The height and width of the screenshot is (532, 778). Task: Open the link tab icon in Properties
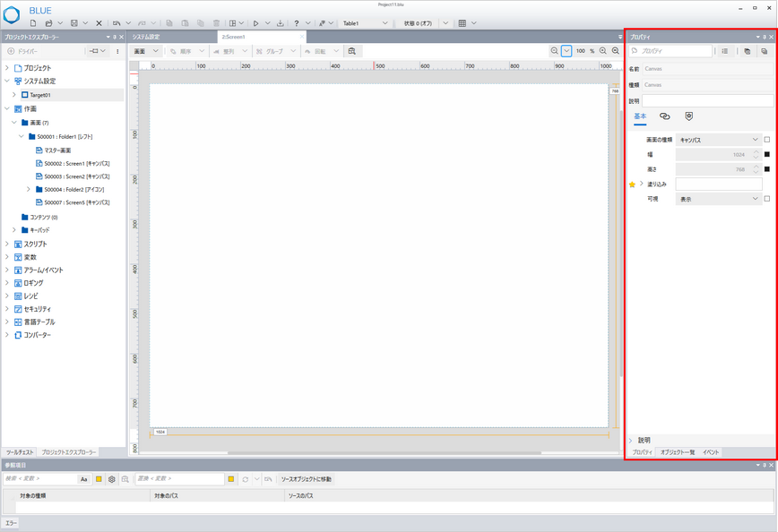click(664, 116)
